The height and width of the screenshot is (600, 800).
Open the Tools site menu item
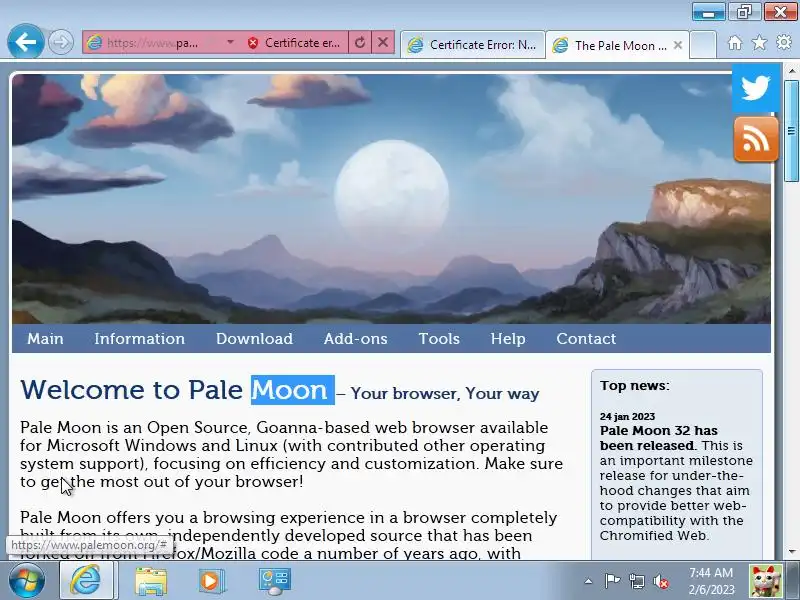pyautogui.click(x=439, y=339)
